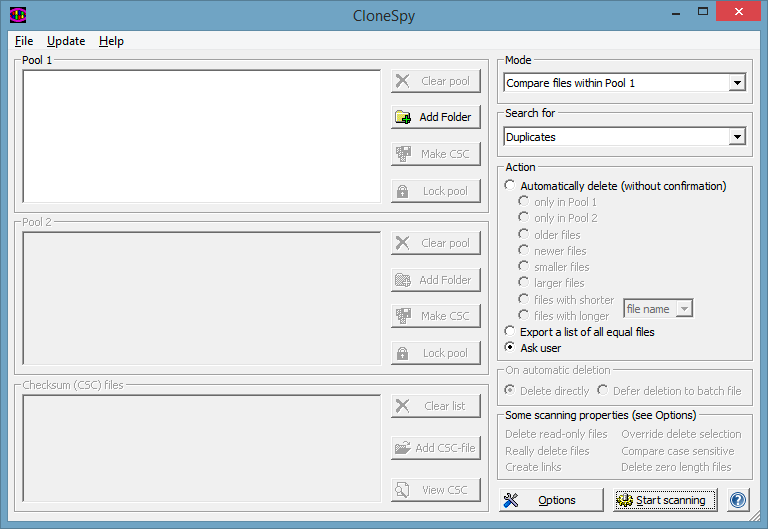
Task: Close the CloneSpy window
Action: (x=739, y=11)
